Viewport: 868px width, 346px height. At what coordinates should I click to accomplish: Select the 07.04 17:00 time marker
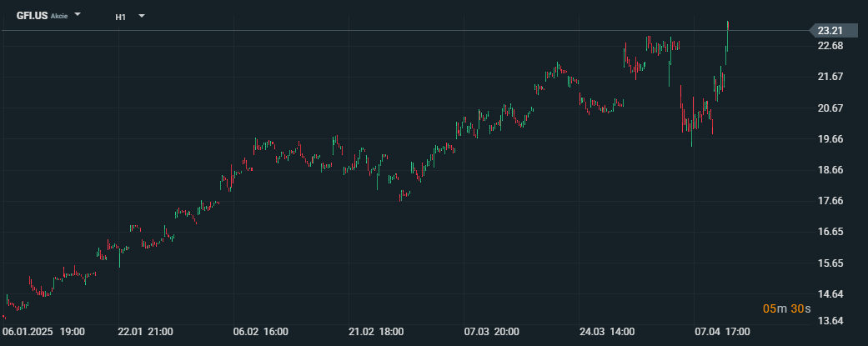click(x=722, y=332)
